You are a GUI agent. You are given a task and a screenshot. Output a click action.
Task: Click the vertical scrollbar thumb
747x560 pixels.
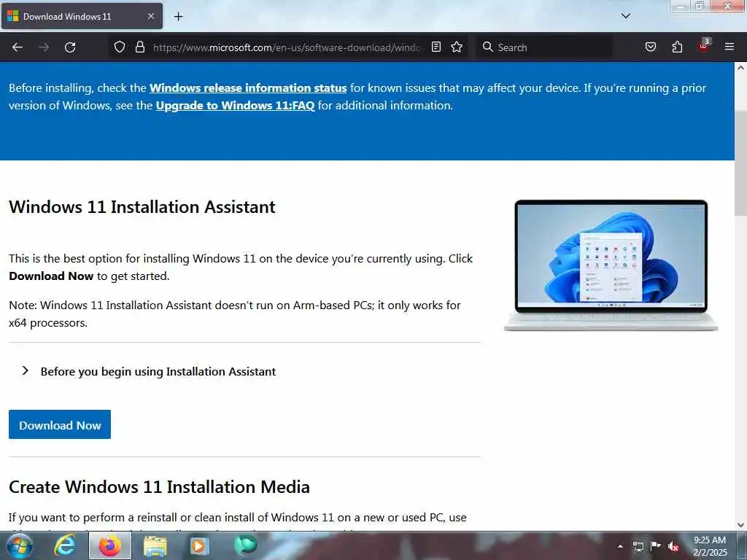pyautogui.click(x=741, y=163)
